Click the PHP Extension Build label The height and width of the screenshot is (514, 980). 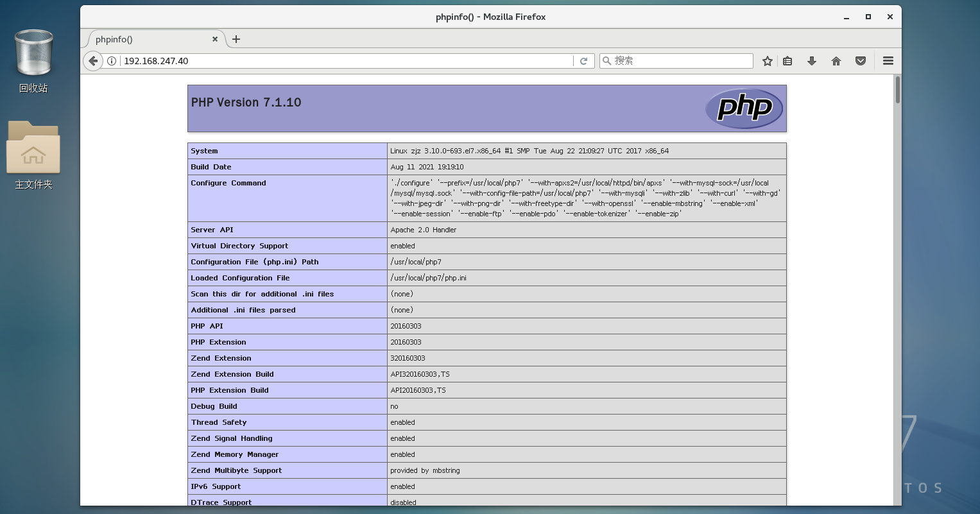coord(230,390)
